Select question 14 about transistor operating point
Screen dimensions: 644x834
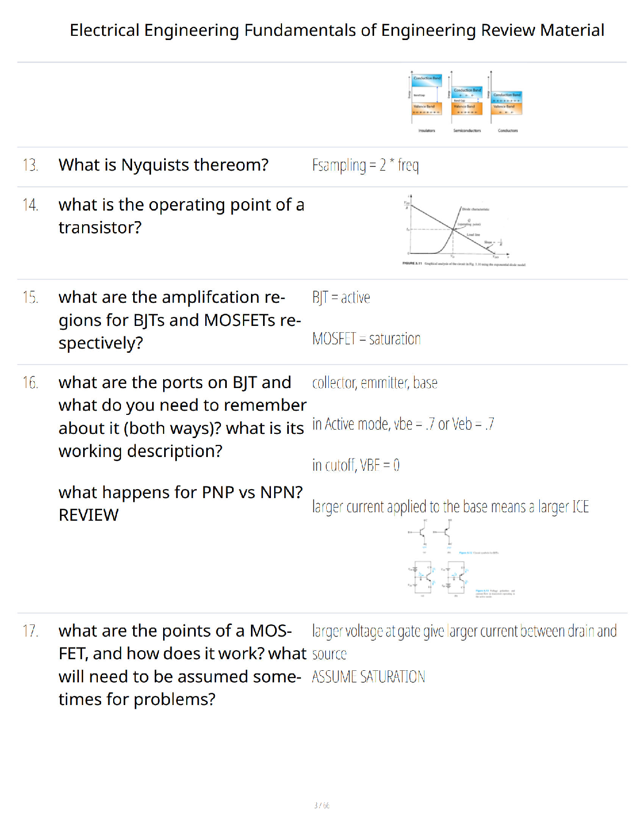click(x=181, y=216)
